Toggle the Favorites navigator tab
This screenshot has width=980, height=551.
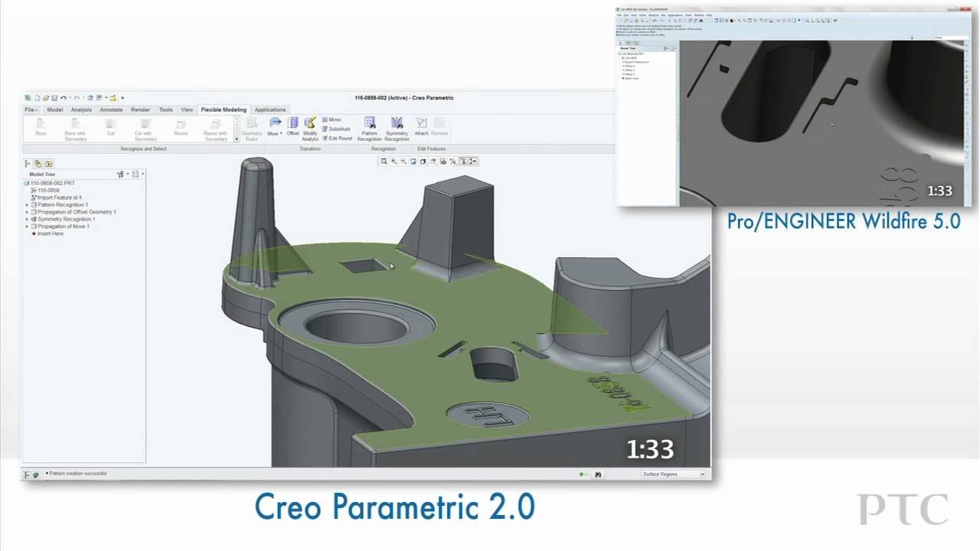click(48, 164)
